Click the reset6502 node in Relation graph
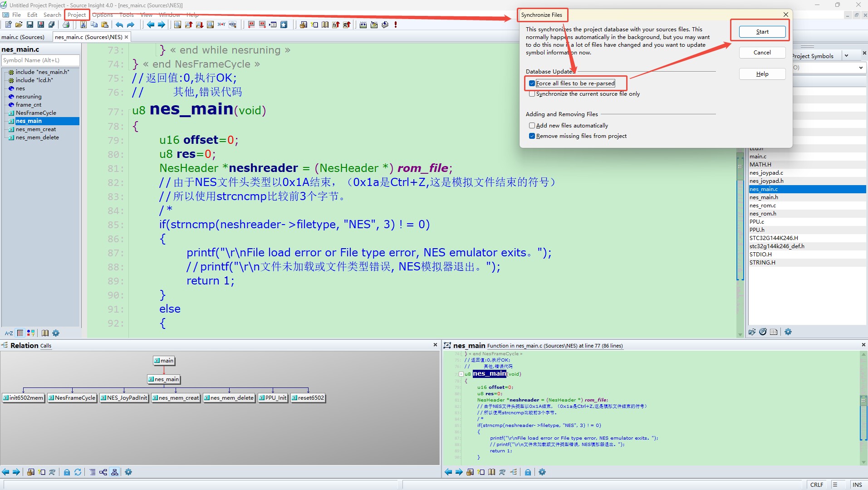This screenshot has width=868, height=490. [x=308, y=398]
